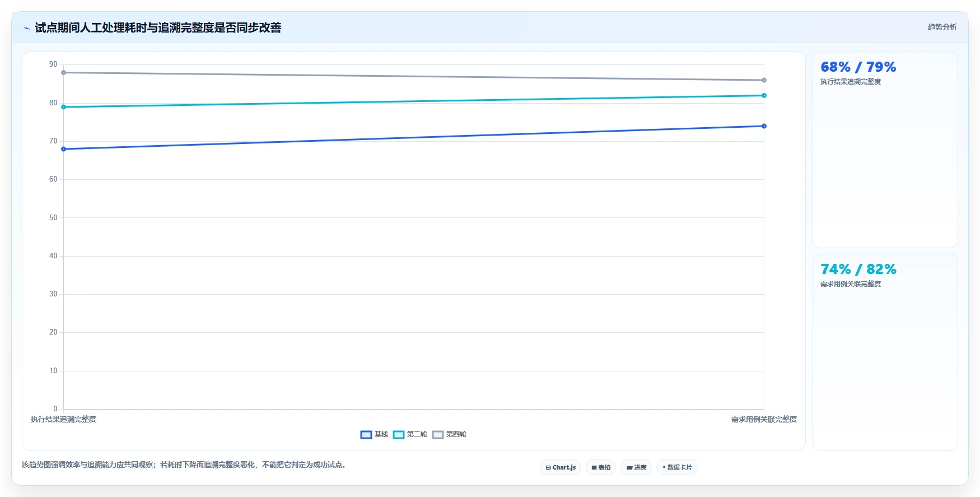Click 需求用例关联完整度 label under second card value
This screenshot has height=497, width=980.
point(851,284)
